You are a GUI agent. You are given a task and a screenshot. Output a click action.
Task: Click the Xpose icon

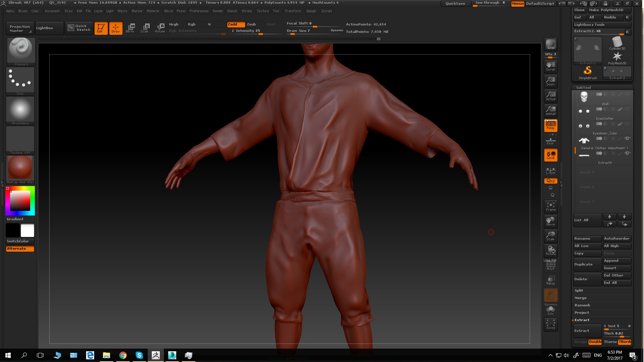tap(551, 324)
